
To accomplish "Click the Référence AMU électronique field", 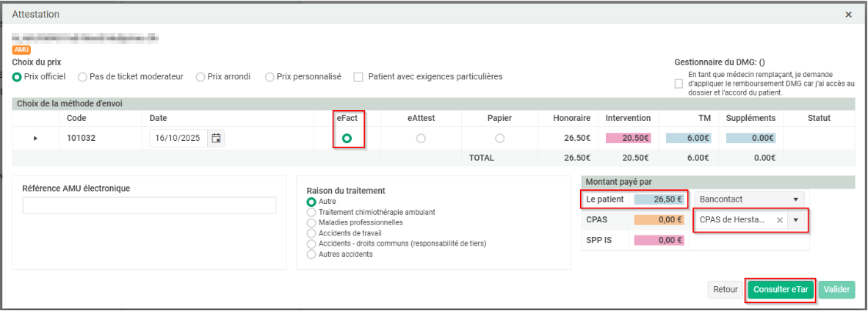I will click(149, 205).
